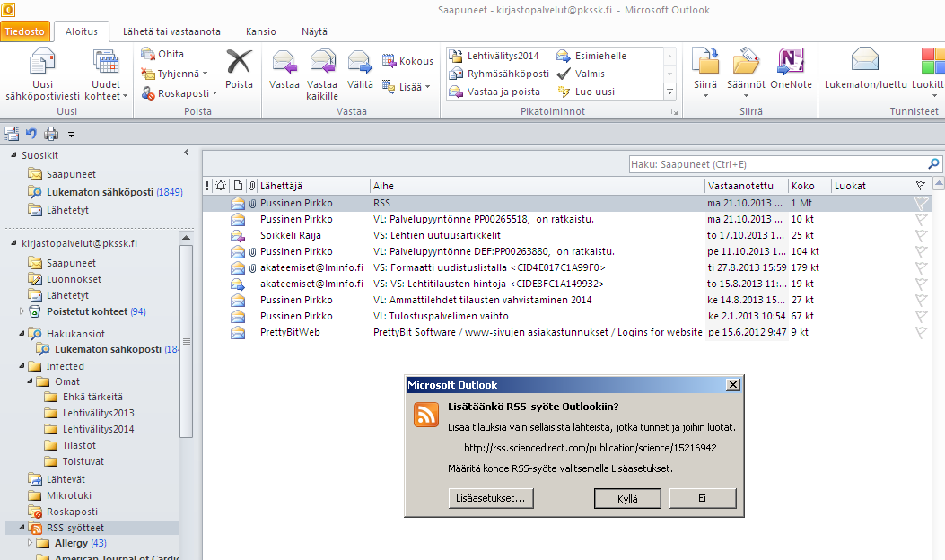Viewport: 945px width, 560px height.
Task: Delete message with the Poista button
Action: [x=240, y=69]
